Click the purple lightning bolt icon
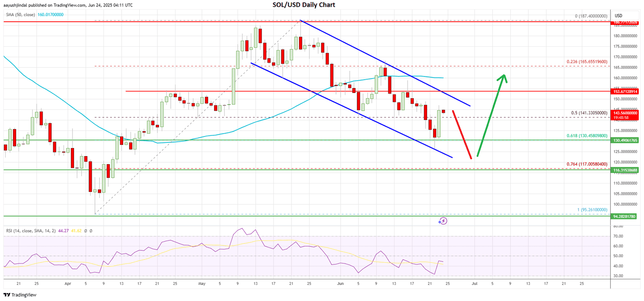Image resolution: width=644 pixels, height=301 pixels. [443, 221]
